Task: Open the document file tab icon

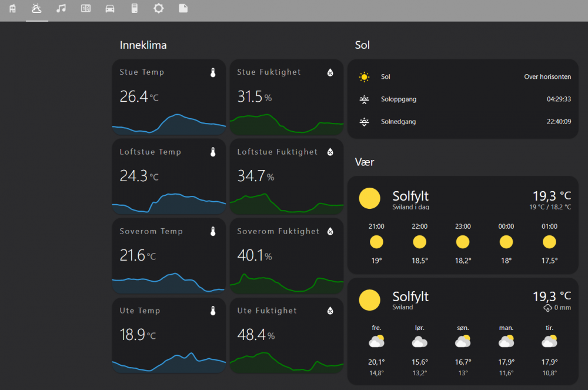Action: coord(183,8)
